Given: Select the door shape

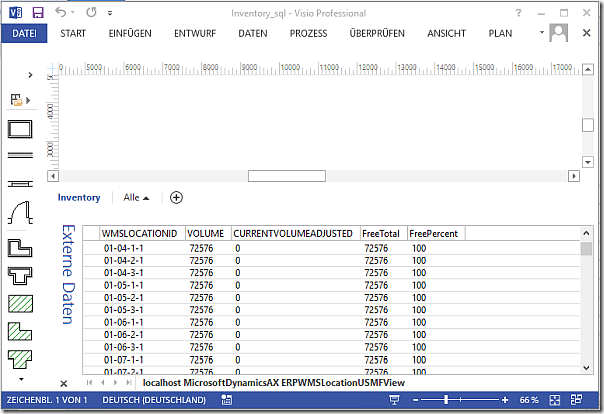Looking at the screenshot, I should click(x=20, y=212).
